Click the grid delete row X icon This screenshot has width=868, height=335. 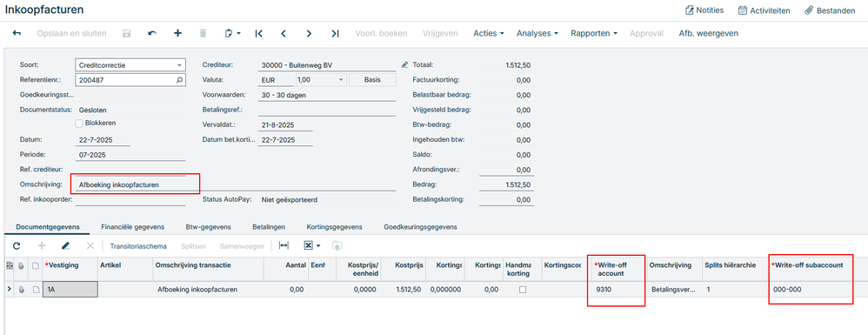[x=90, y=245]
